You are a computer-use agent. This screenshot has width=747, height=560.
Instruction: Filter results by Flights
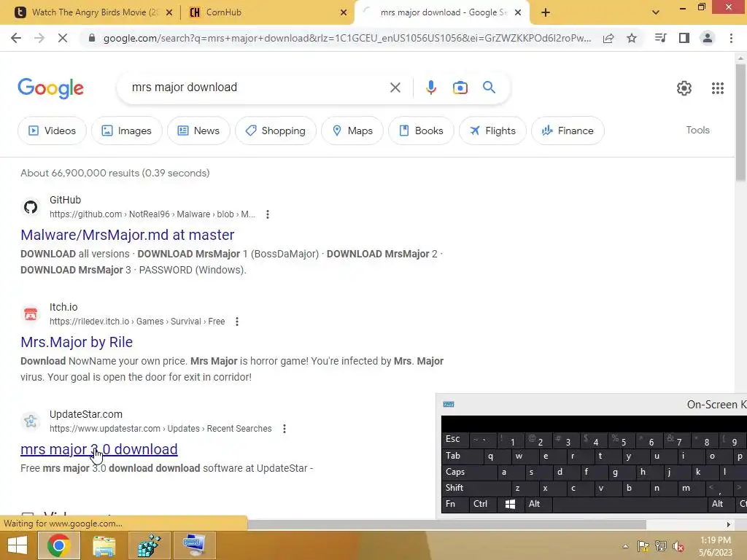[492, 131]
